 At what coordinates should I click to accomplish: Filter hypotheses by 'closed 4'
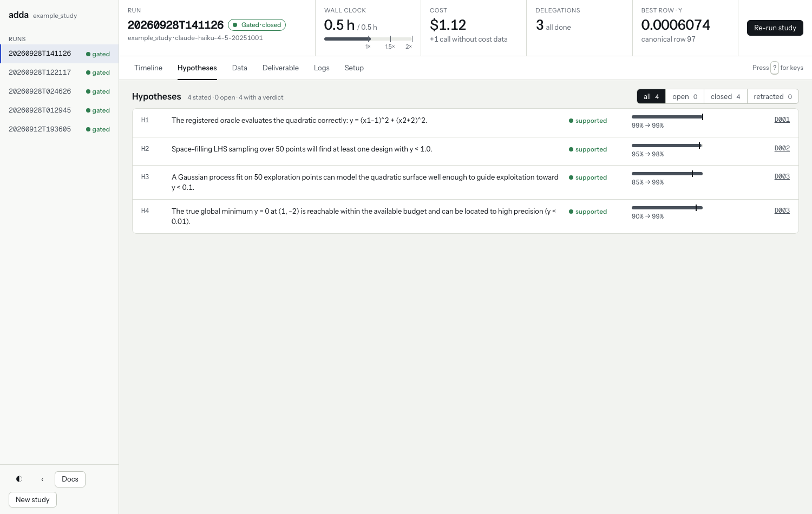725,96
